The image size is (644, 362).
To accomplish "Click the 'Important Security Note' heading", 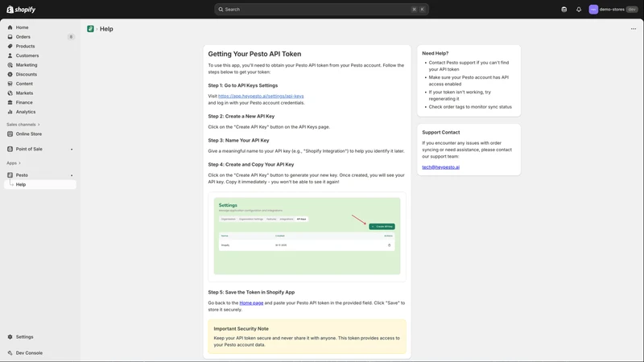I will pos(241,329).
